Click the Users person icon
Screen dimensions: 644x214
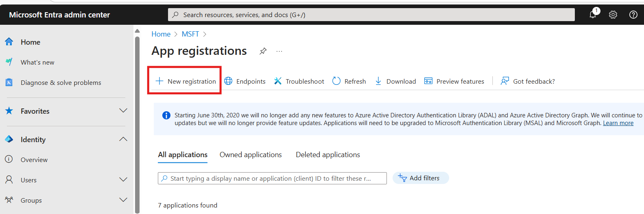pos(9,179)
